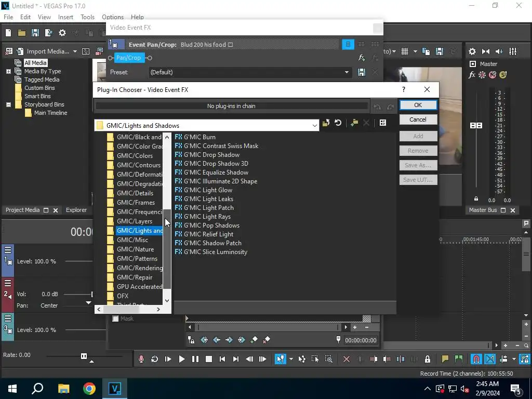Create a new project from main toolbar
Viewport: 532px width, 399px height.
(8, 33)
